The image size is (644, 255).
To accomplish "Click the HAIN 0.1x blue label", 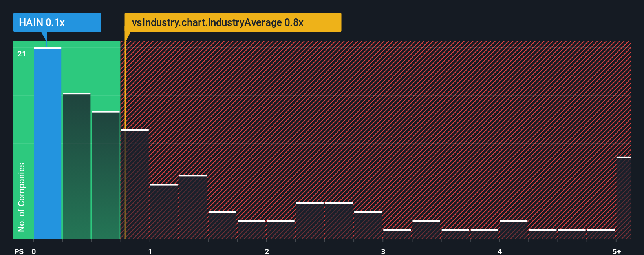I will [57, 22].
